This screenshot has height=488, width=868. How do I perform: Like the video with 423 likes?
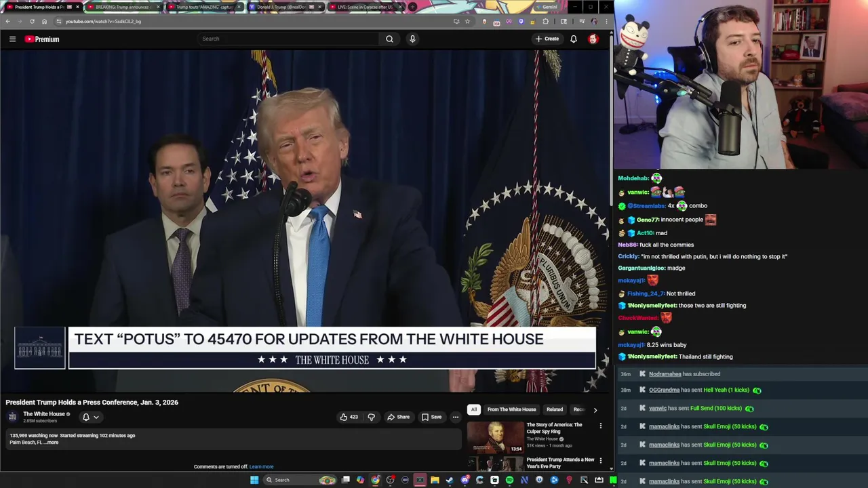tap(349, 417)
